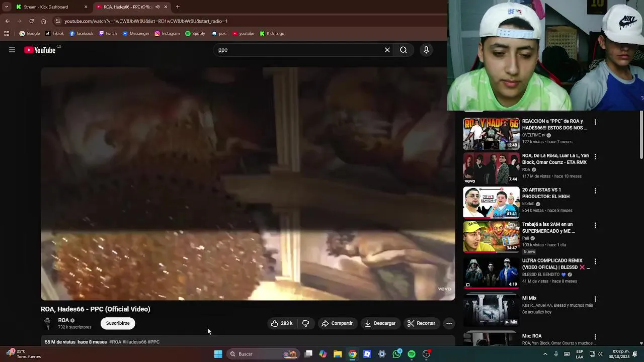The height and width of the screenshot is (362, 644).
Task: Open options for Mi Mix playlist
Action: (595, 299)
